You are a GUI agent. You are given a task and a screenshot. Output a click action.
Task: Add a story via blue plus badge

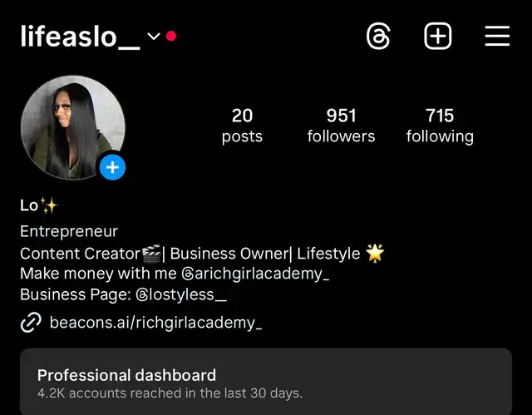point(113,167)
